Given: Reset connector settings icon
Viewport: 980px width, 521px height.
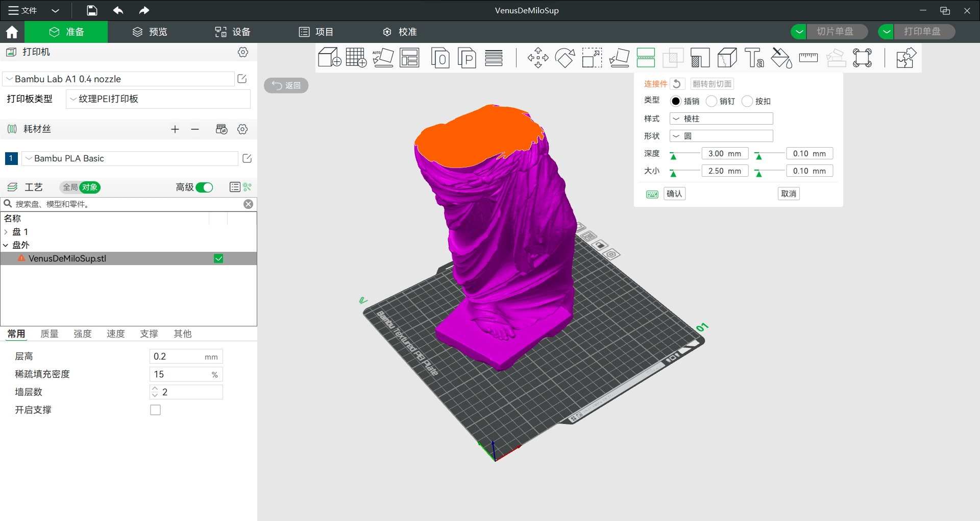Looking at the screenshot, I should click(677, 84).
